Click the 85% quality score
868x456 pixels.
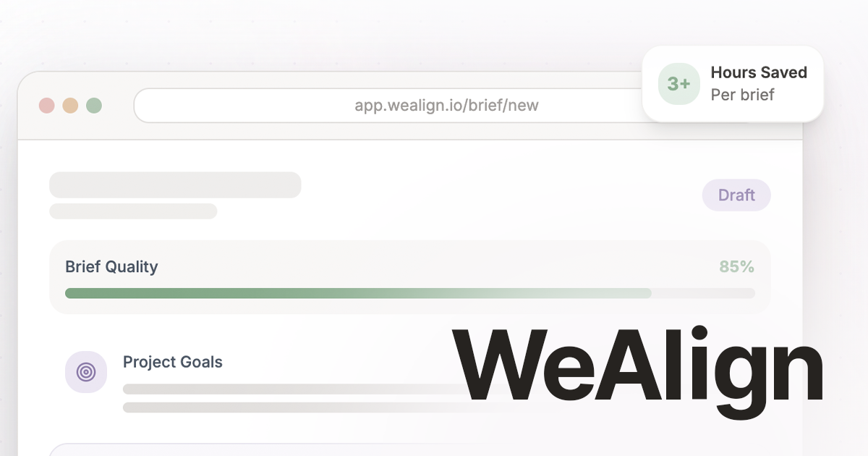coord(736,267)
